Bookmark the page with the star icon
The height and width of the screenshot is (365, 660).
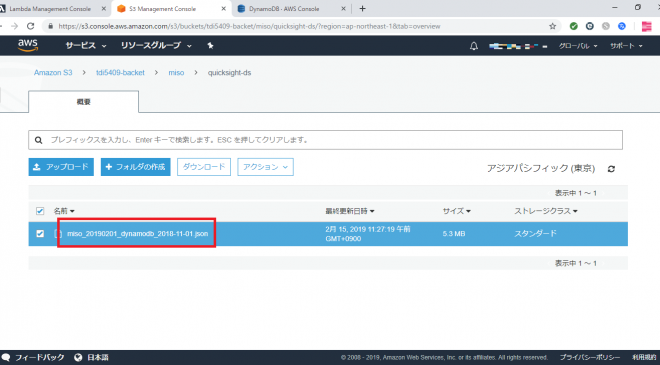click(553, 26)
